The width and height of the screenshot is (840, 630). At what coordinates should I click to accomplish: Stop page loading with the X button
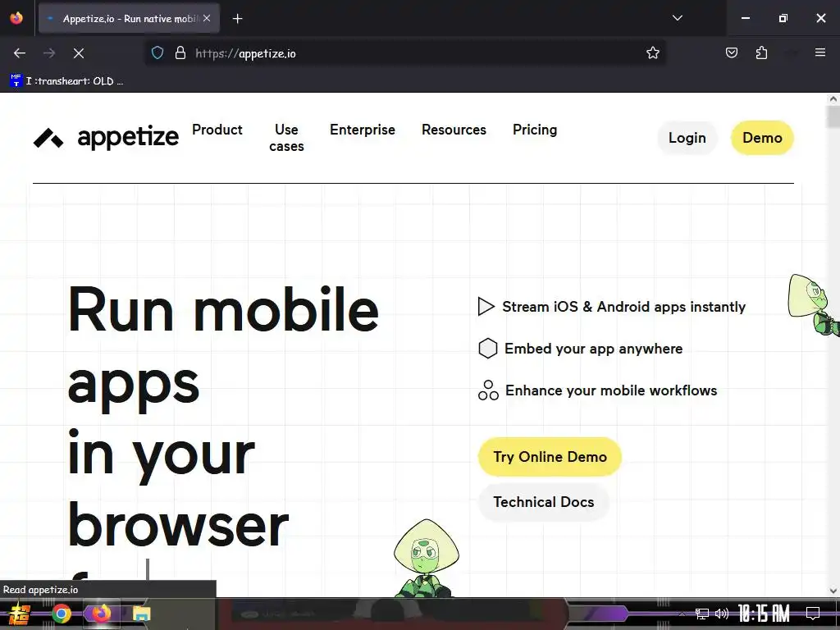click(x=78, y=53)
